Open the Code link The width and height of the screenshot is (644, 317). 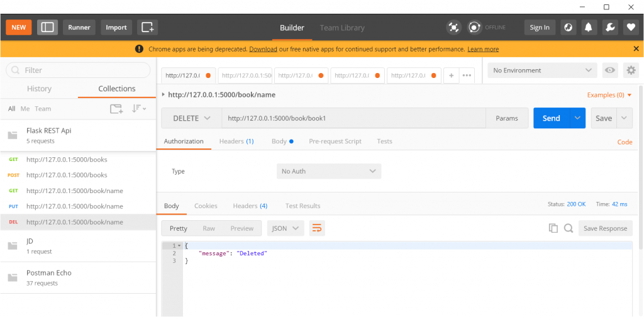[x=625, y=142]
